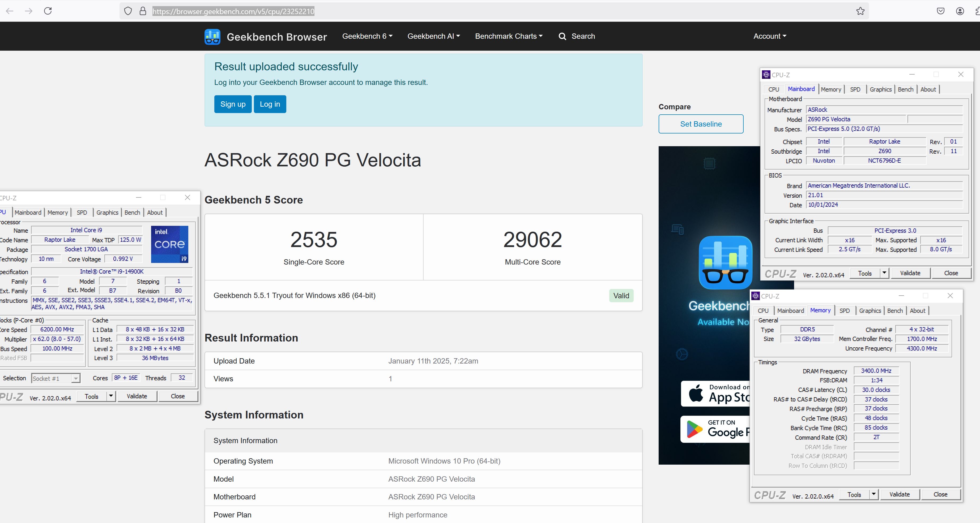Open the Firefox account profile icon
The image size is (980, 523).
pos(960,11)
